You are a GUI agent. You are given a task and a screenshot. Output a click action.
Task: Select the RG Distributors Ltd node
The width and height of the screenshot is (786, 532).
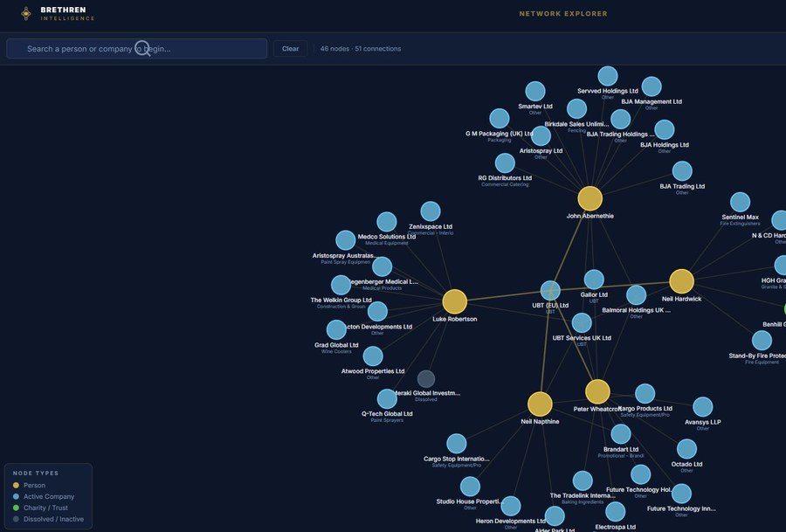click(505, 163)
